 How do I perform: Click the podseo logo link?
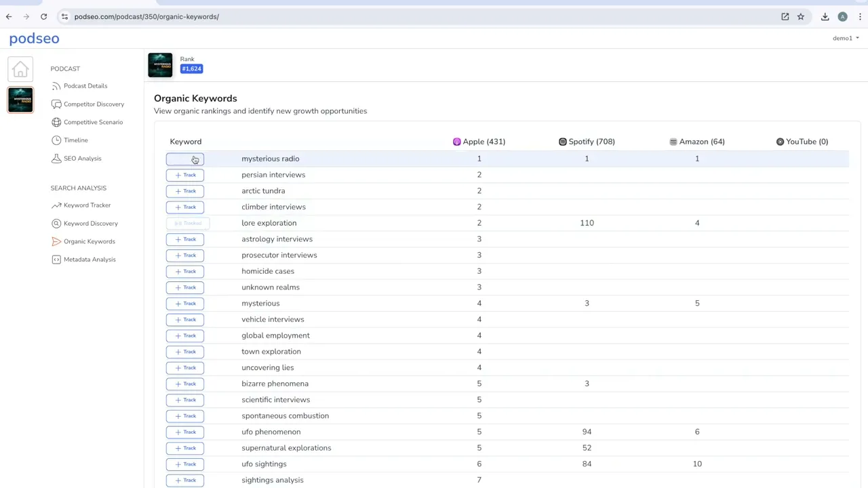(x=35, y=39)
